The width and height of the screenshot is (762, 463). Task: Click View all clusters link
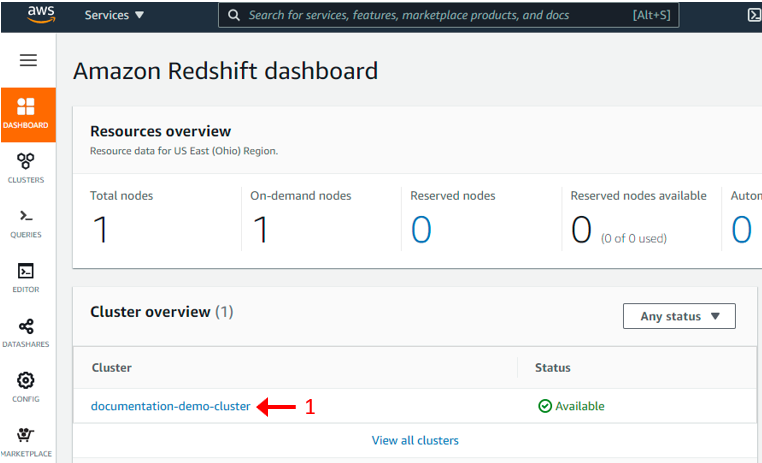point(415,440)
